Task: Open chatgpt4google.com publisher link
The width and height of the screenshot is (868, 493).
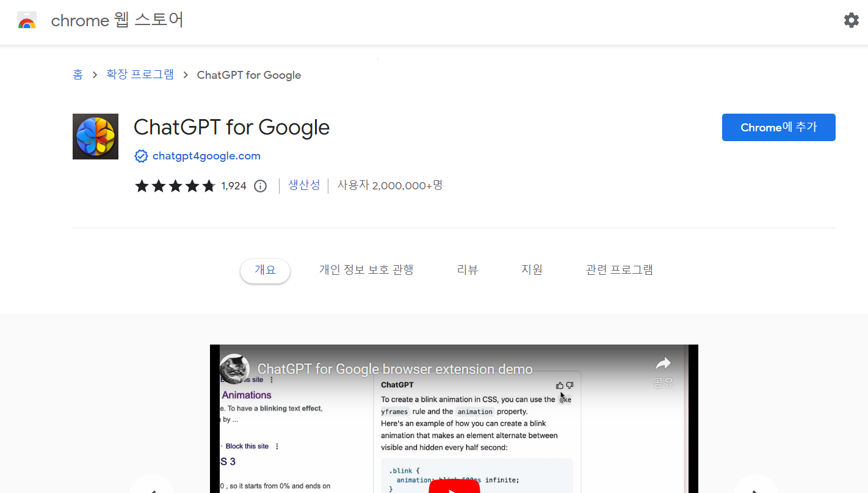Action: click(206, 156)
